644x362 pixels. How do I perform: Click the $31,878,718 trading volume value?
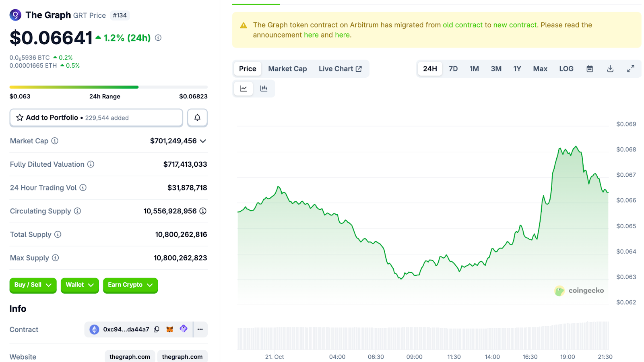tap(187, 188)
